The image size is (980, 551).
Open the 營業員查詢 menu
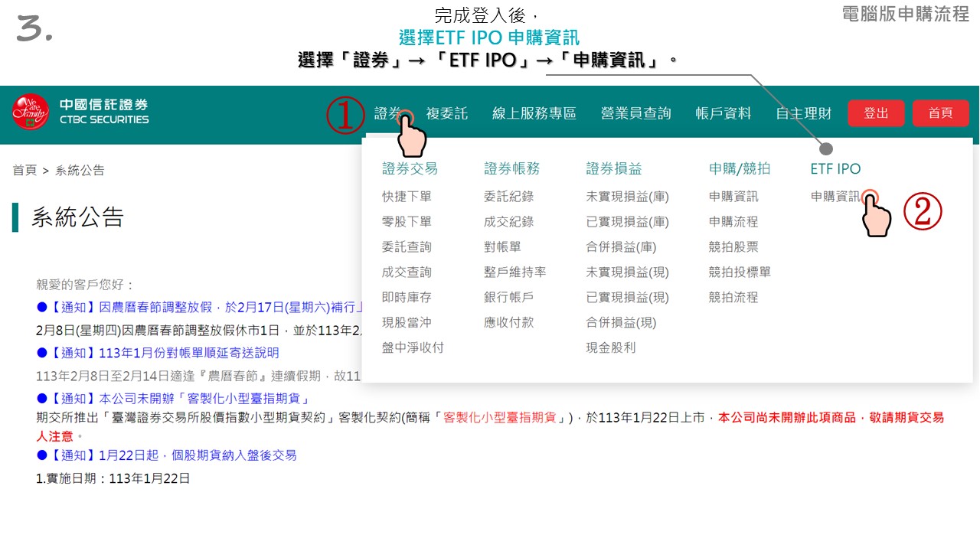(635, 113)
